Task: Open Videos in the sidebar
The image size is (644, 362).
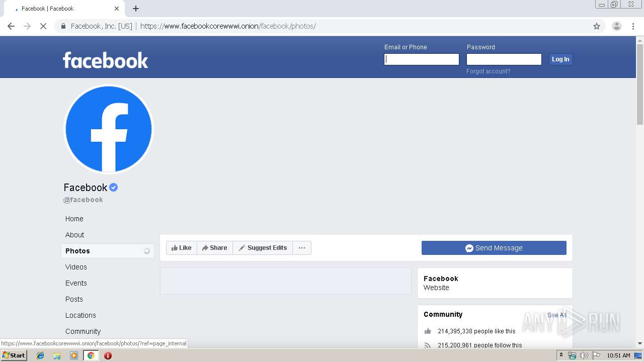Action: 76,267
